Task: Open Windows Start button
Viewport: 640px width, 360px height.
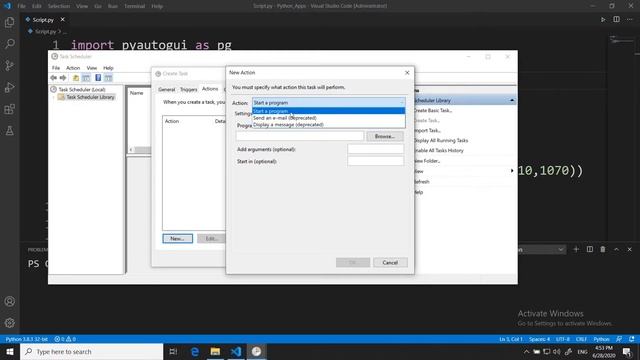Action: (10, 351)
